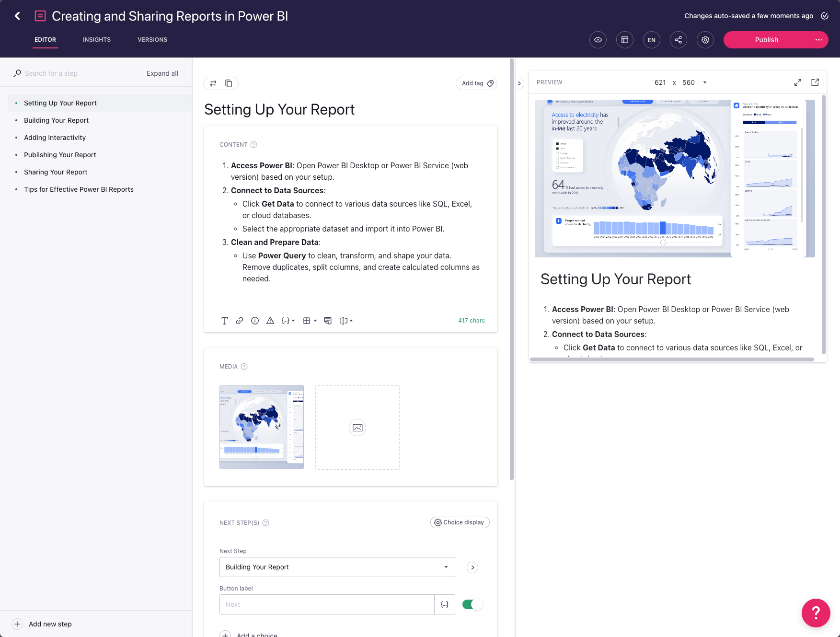Screen dimensions: 840x637
Task: Open the three-dot menu next to Publish
Action: [819, 40]
